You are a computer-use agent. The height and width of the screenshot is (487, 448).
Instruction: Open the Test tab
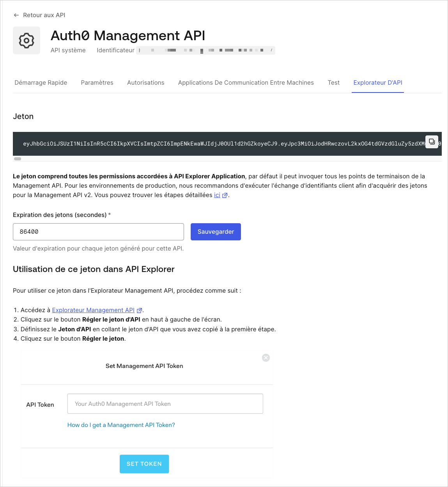(333, 82)
